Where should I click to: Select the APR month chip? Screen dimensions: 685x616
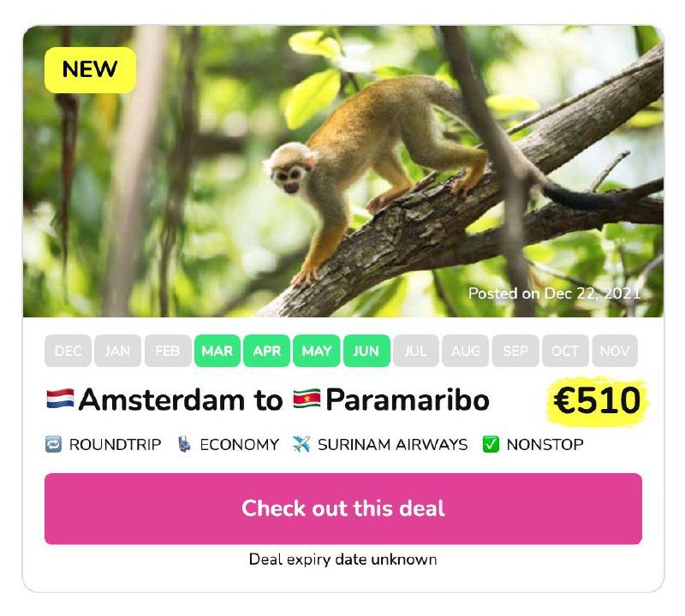coord(267,351)
